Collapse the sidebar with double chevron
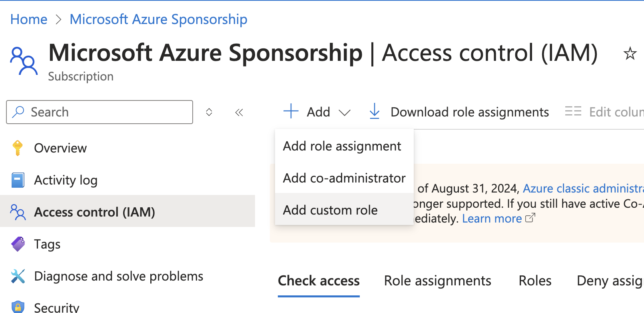644x313 pixels. 239,112
